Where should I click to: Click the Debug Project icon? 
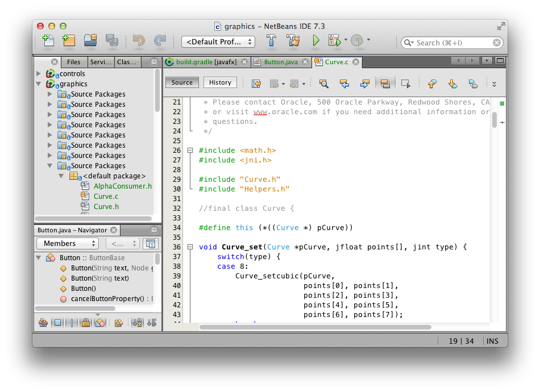coord(334,41)
